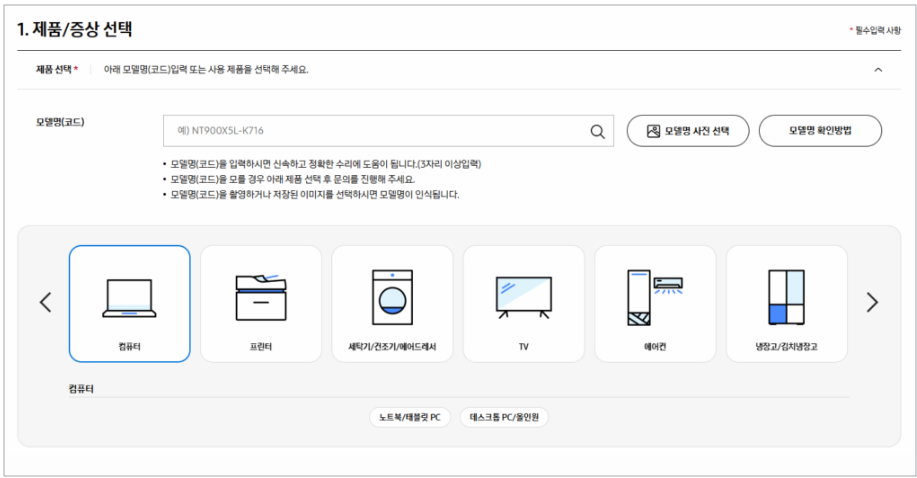
Task: Click the search magnifier icon in model field
Action: [597, 131]
